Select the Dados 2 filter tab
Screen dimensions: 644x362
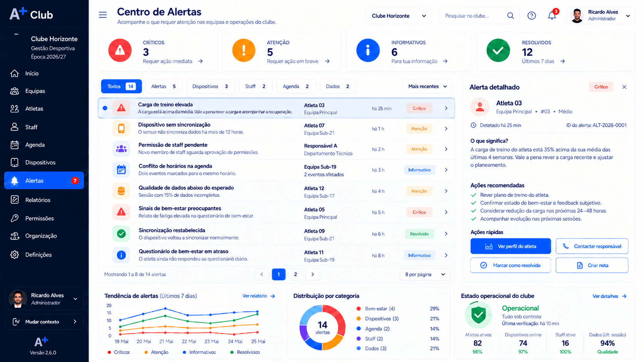pos(338,87)
